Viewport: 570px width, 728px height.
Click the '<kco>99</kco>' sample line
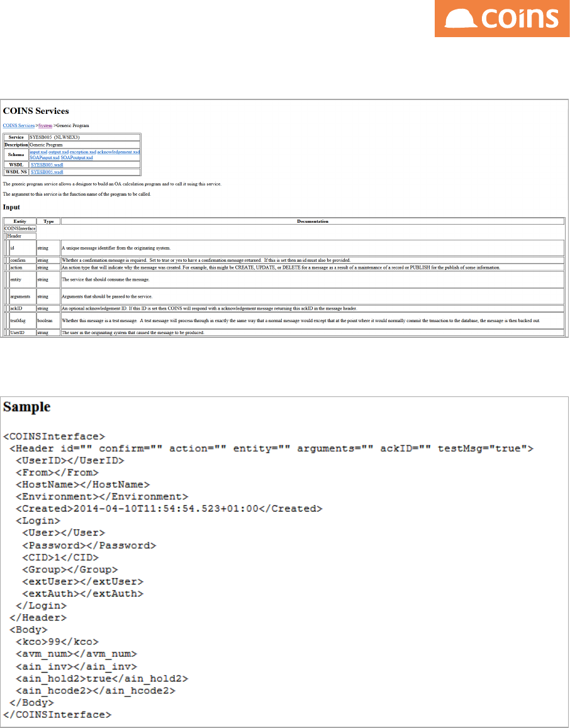pyautogui.click(x=57, y=642)
